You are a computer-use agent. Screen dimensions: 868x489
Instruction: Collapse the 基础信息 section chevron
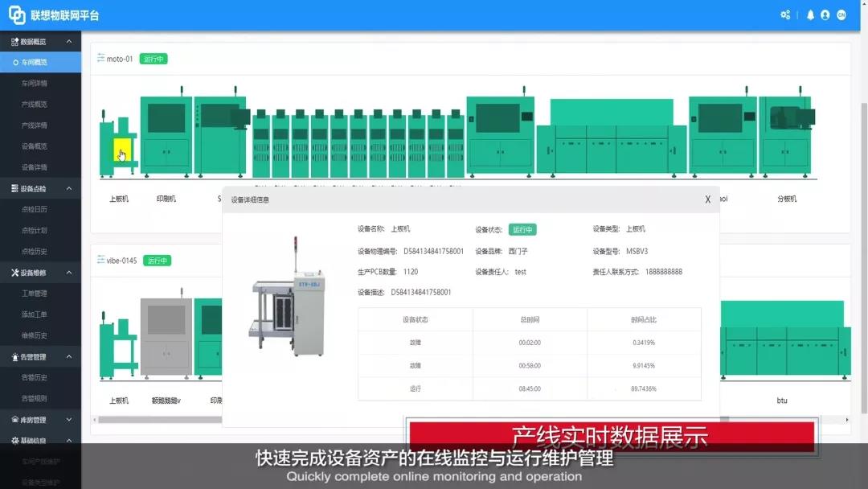[69, 441]
